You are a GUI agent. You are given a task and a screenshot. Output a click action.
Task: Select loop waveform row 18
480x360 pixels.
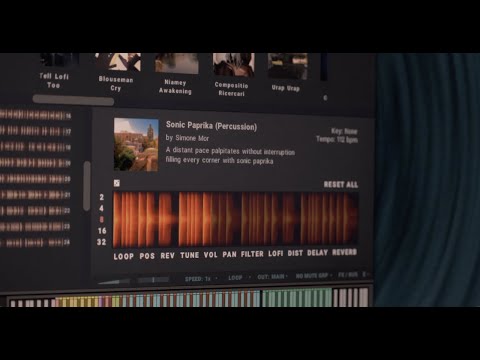pos(35,147)
